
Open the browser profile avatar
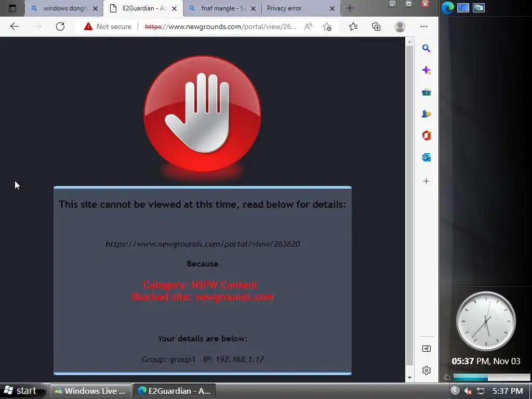point(400,26)
